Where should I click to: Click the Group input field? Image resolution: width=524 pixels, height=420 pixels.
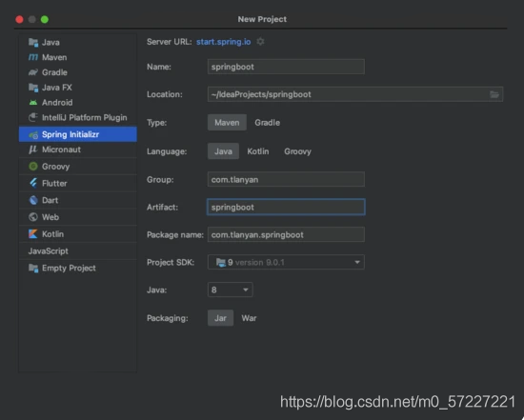[x=286, y=179]
